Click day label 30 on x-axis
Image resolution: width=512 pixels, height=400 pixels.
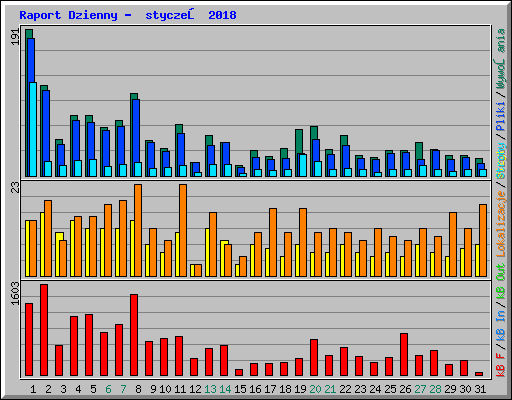(465, 389)
